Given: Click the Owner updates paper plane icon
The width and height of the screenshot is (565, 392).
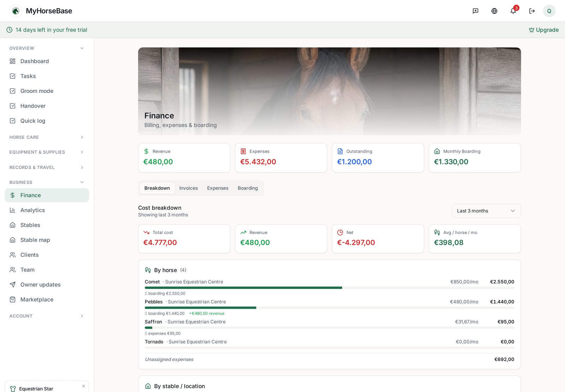Looking at the screenshot, I should [13, 285].
